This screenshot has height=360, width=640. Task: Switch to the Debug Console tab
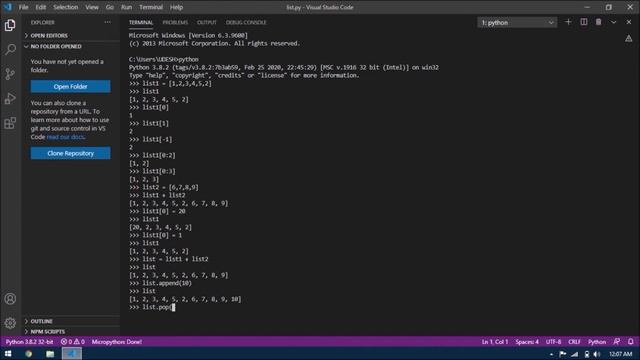click(x=246, y=22)
